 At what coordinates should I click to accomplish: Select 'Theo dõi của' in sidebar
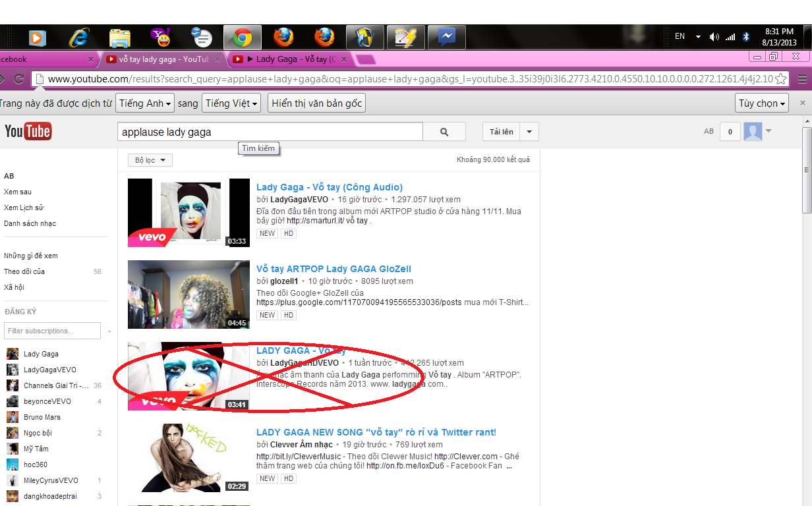[x=24, y=271]
